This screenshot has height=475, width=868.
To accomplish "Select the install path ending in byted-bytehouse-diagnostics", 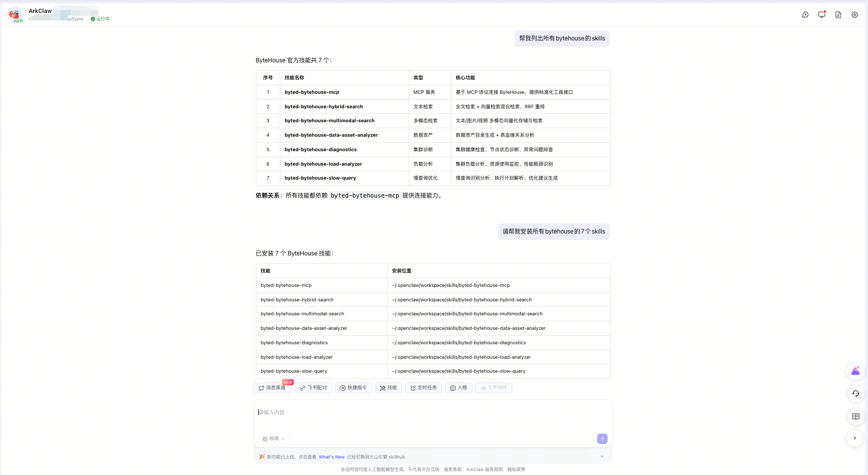I will pyautogui.click(x=459, y=343).
